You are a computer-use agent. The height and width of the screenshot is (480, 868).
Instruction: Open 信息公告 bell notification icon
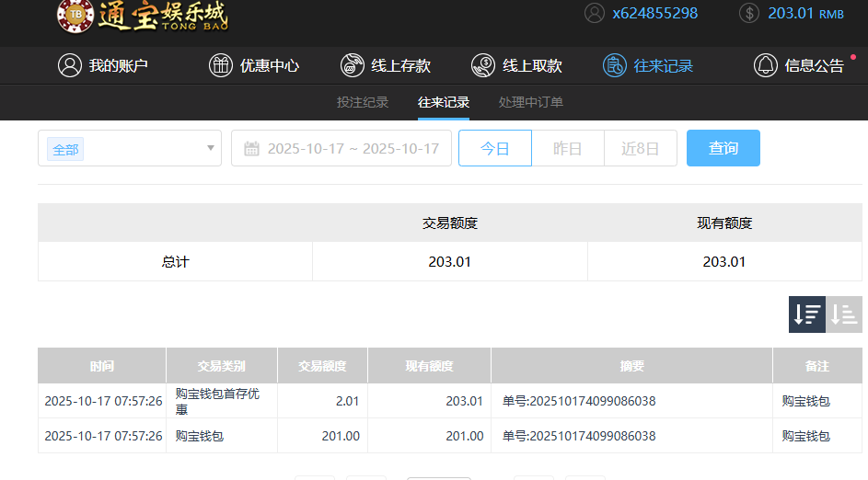point(765,65)
